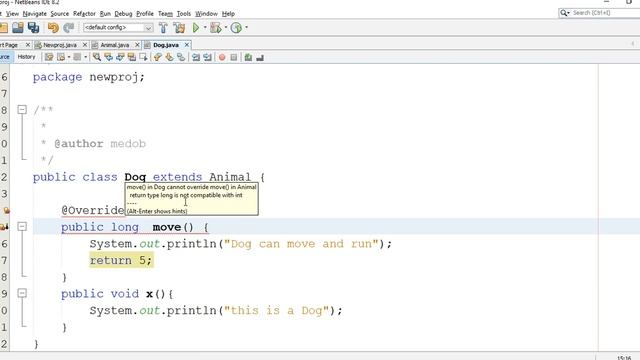Start macro recording with red circle icon
The height and width of the screenshot is (360, 640).
(x=222, y=57)
